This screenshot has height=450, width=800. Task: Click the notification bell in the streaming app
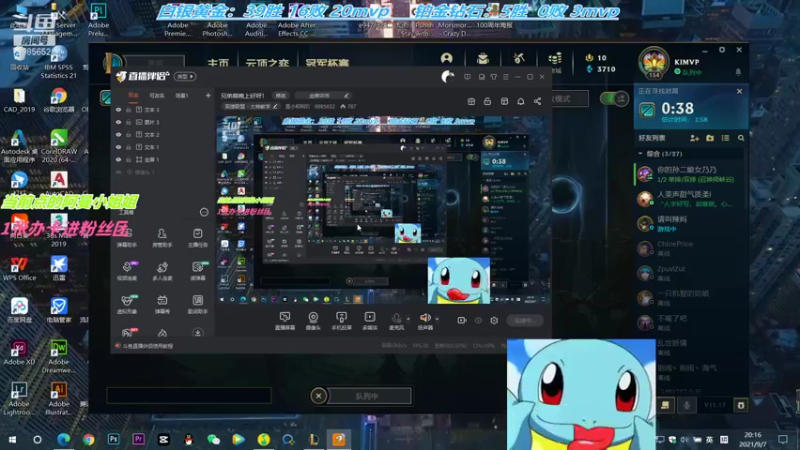(520, 102)
